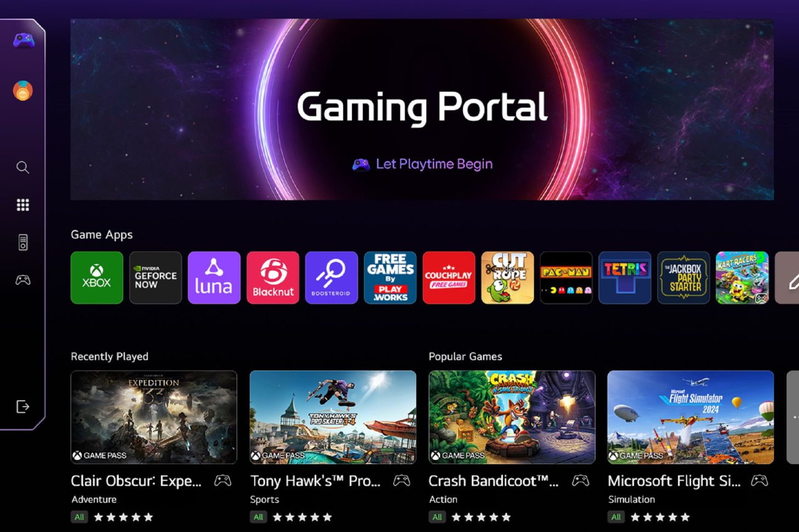This screenshot has height=532, width=799.
Task: Open the Pac-Man game tile
Action: click(566, 278)
